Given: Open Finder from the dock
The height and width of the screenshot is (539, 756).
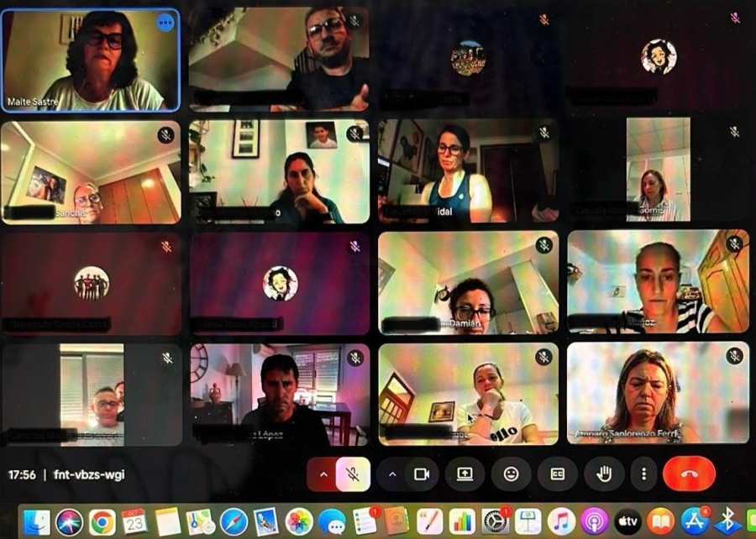Looking at the screenshot, I should [x=37, y=521].
